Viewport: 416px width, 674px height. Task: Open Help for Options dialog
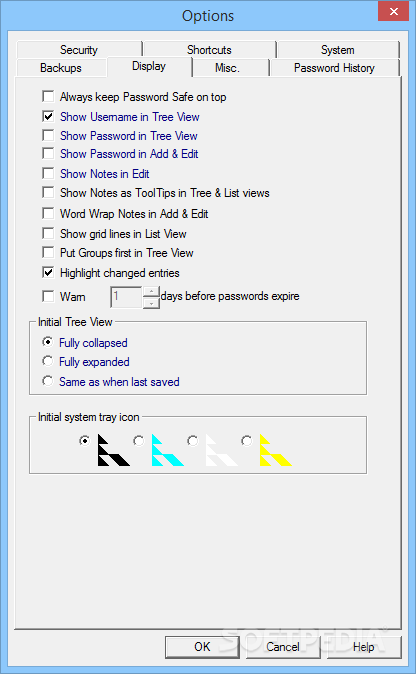coord(364,647)
